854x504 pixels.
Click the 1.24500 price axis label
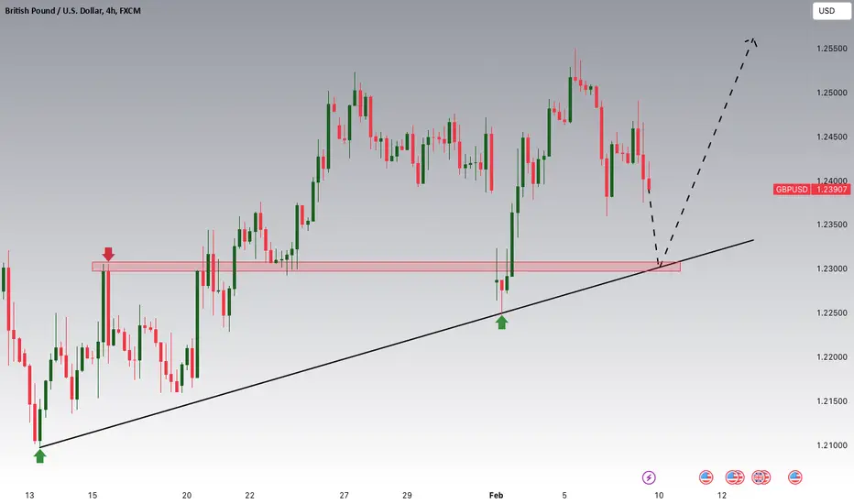[x=832, y=137]
